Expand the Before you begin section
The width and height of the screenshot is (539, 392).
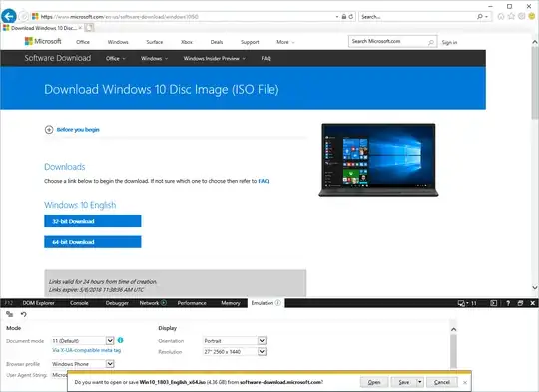tap(72, 130)
